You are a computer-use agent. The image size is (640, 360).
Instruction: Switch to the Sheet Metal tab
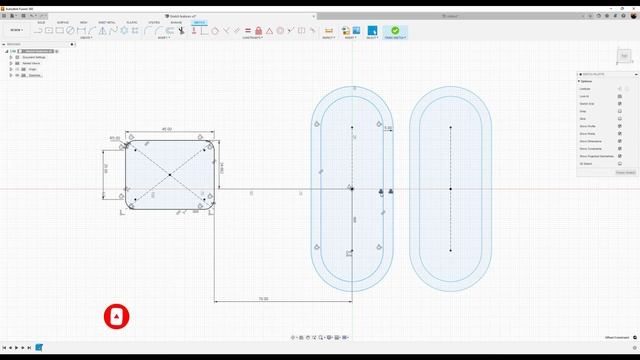pos(107,22)
